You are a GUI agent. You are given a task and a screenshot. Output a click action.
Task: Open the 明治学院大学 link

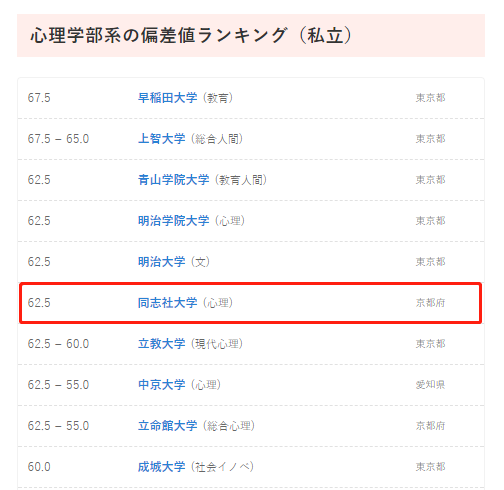coord(173,221)
